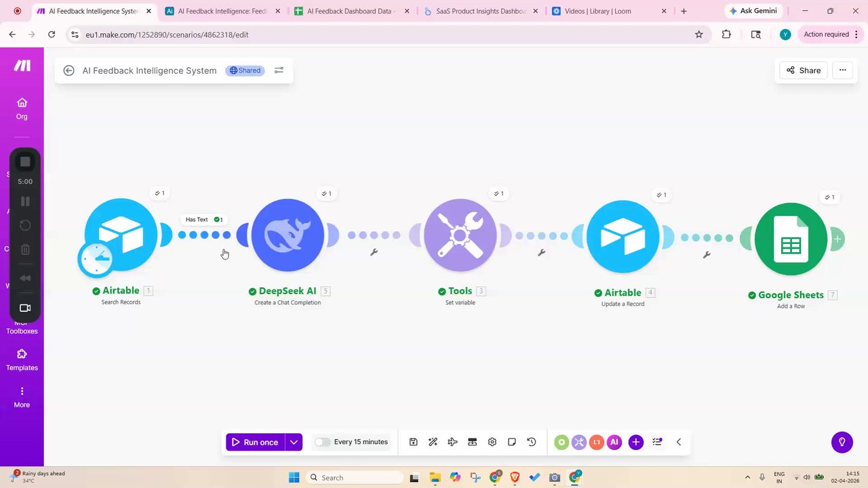Click the magic wand auto-align icon

coord(433,442)
